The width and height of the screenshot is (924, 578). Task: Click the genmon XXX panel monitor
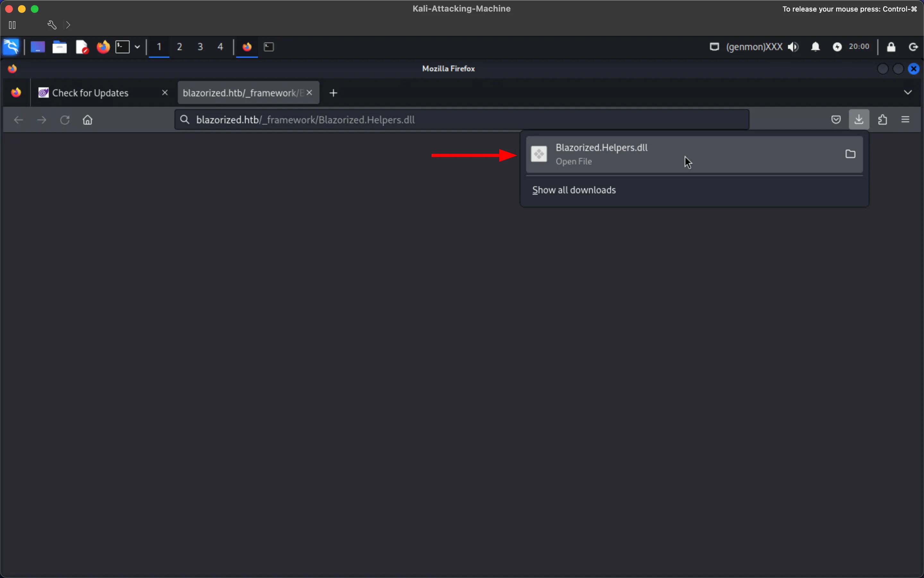click(x=754, y=47)
